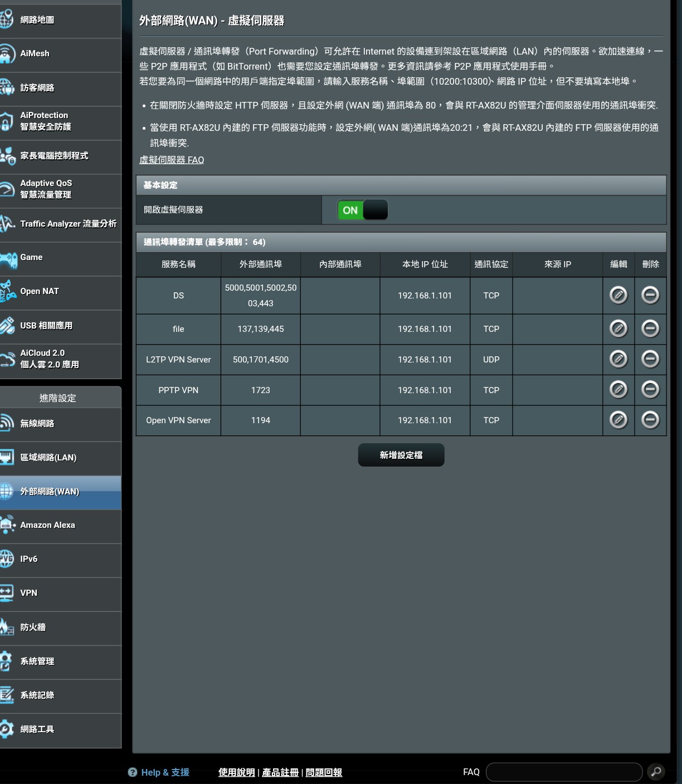Switch to the VPN settings section
The height and width of the screenshot is (784, 682).
click(28, 592)
